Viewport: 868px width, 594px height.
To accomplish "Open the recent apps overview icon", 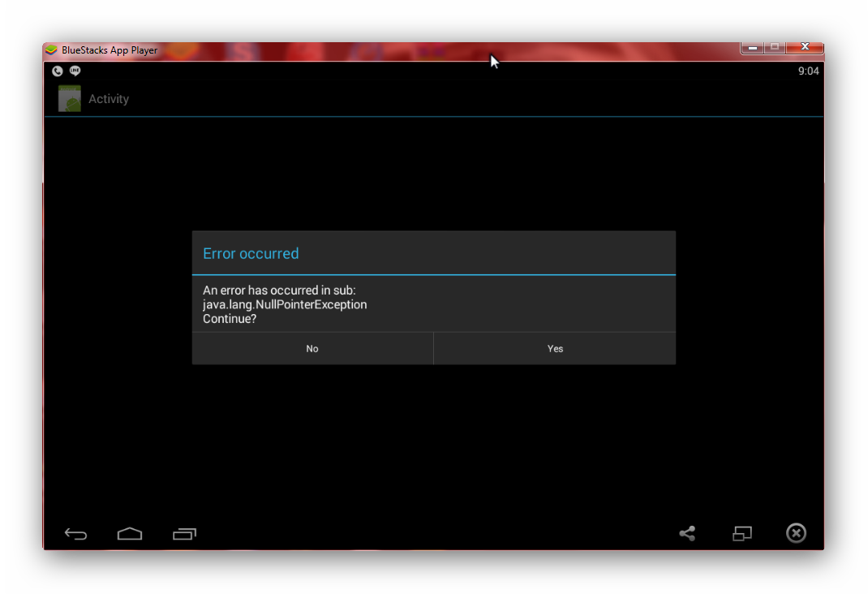I will [x=184, y=533].
